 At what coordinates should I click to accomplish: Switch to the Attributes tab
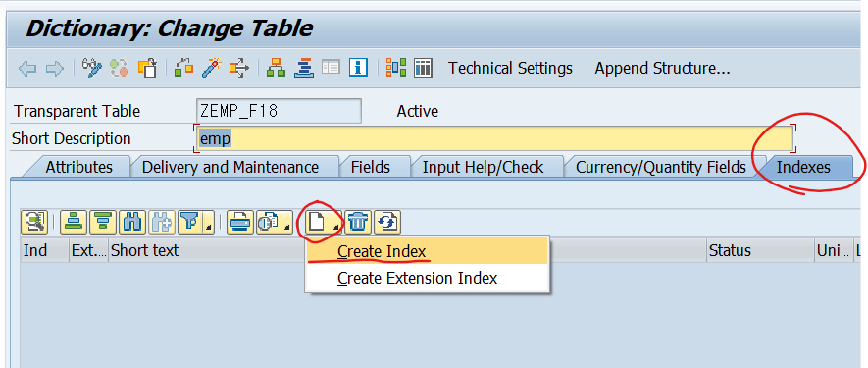pyautogui.click(x=79, y=167)
